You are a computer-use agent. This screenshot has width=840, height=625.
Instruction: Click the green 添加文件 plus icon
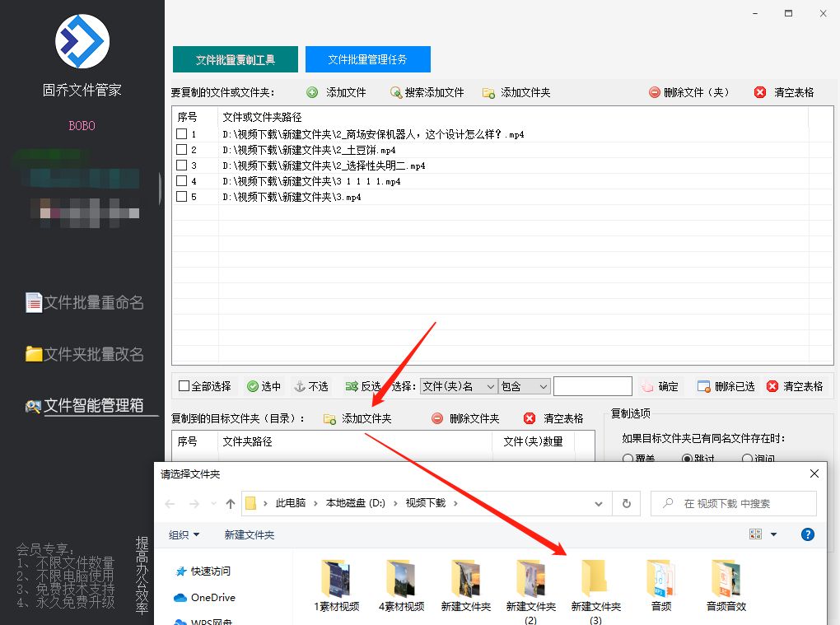(312, 93)
